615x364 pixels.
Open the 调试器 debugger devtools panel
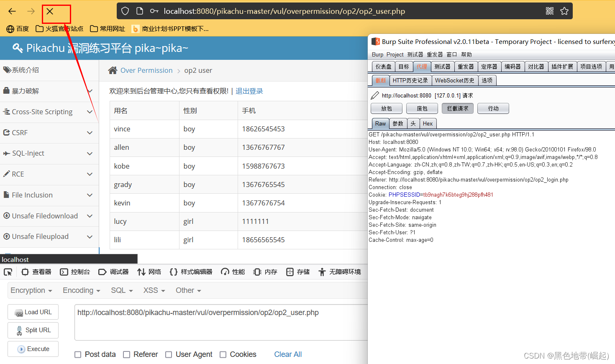(113, 272)
